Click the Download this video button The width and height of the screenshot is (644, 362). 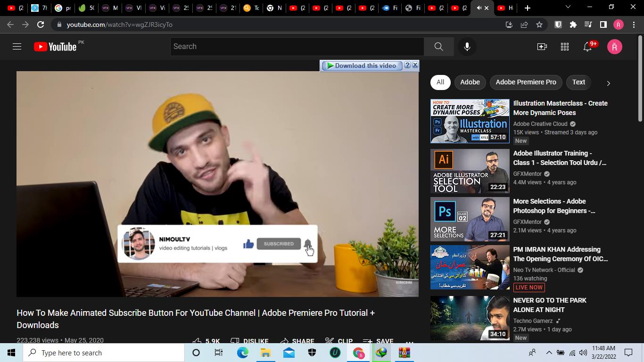[362, 66]
